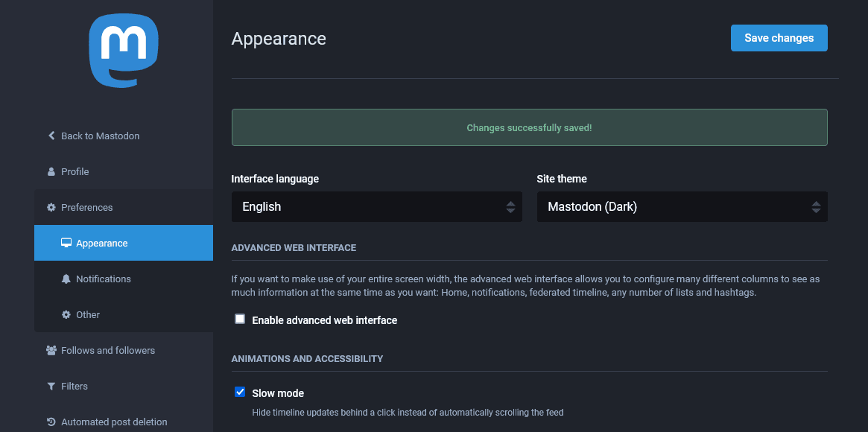This screenshot has height=432, width=868.
Task: Uncheck the Slow mode checkbox
Action: click(240, 392)
